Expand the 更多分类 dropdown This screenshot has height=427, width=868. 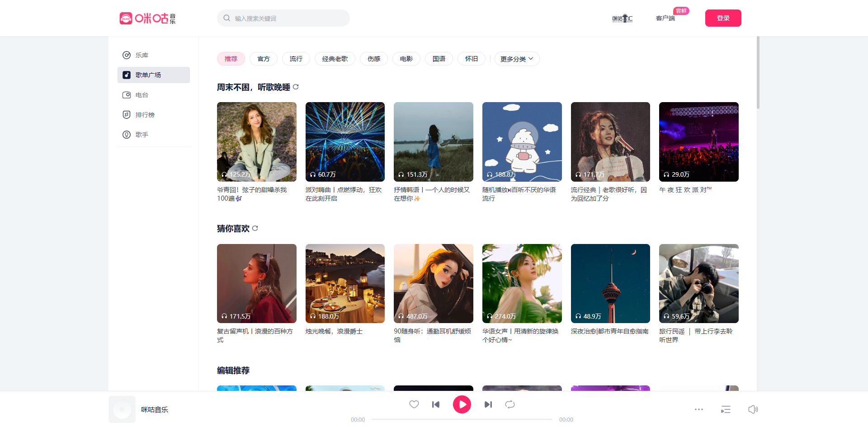pos(517,59)
